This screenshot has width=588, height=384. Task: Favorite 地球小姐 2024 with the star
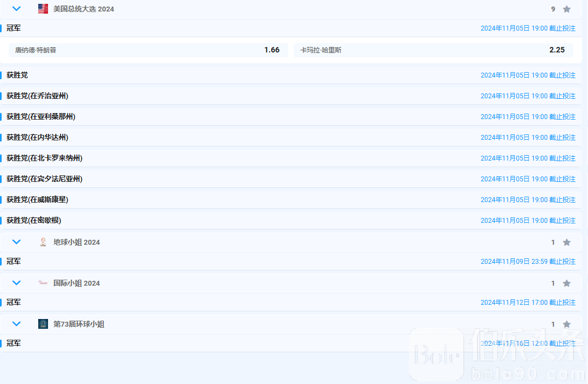pos(567,243)
